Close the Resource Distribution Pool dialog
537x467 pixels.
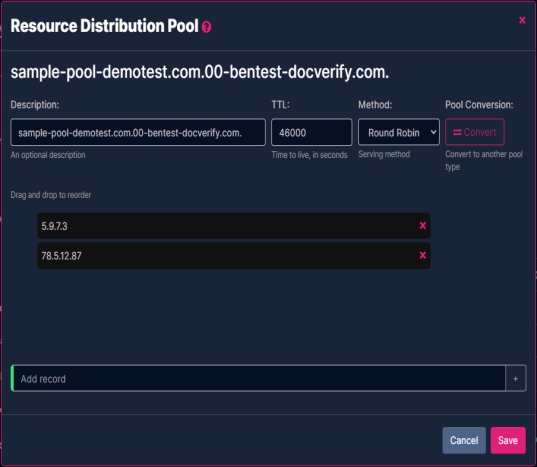(x=522, y=20)
